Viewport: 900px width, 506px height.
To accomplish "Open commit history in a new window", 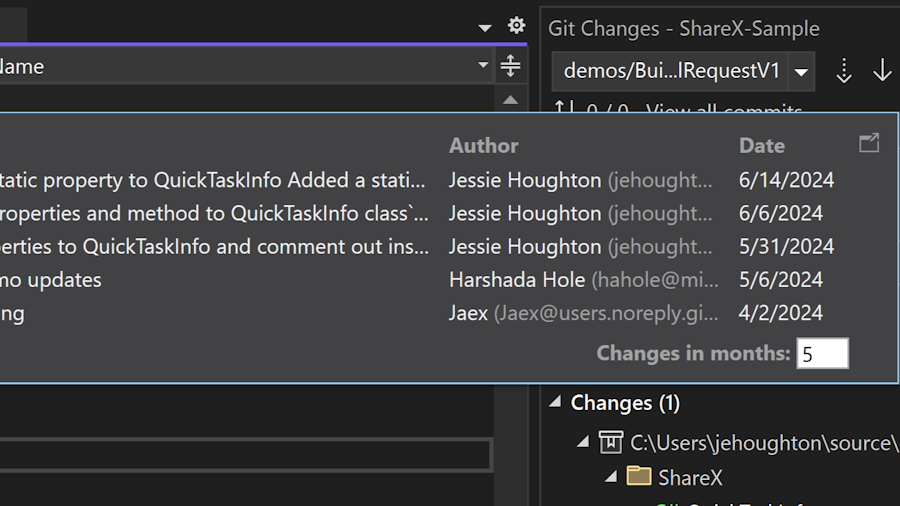I will pyautogui.click(x=869, y=143).
